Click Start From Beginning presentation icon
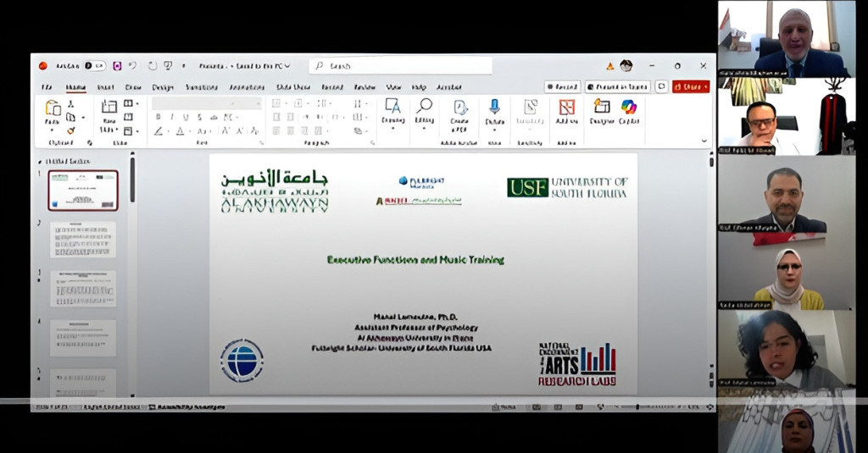The image size is (868, 453). pyautogui.click(x=169, y=66)
